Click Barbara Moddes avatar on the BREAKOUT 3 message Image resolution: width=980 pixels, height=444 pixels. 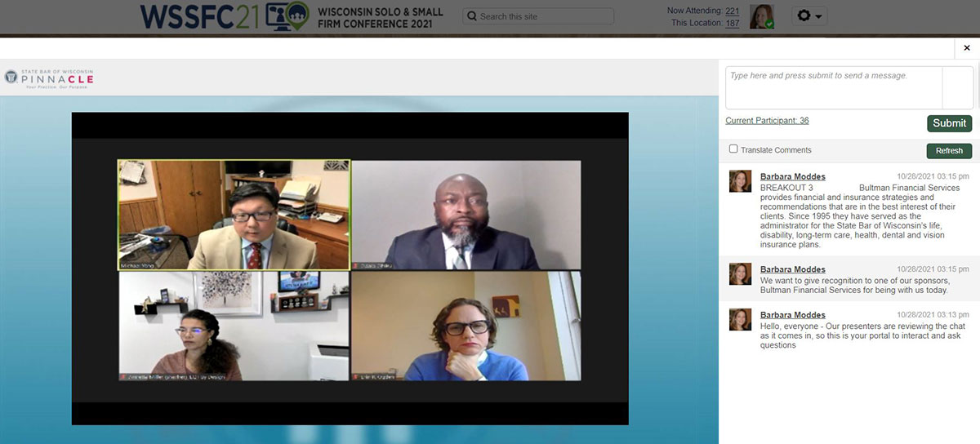[x=740, y=181]
